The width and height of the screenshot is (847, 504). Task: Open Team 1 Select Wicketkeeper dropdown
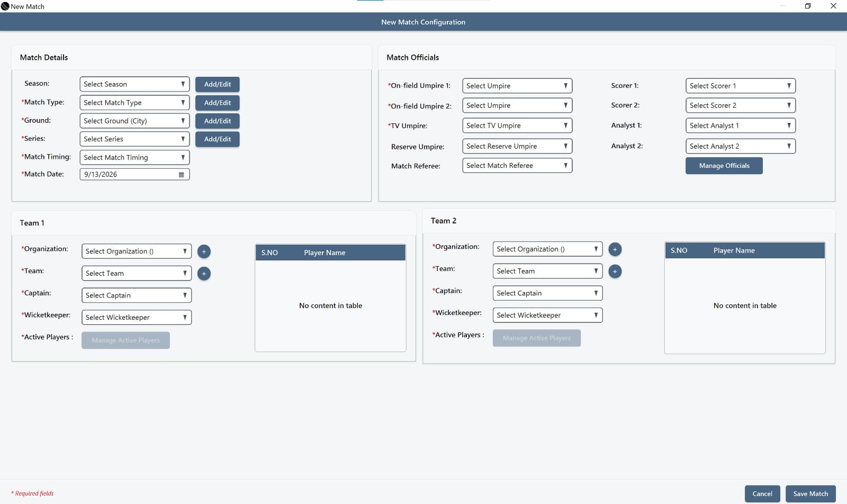coord(137,318)
